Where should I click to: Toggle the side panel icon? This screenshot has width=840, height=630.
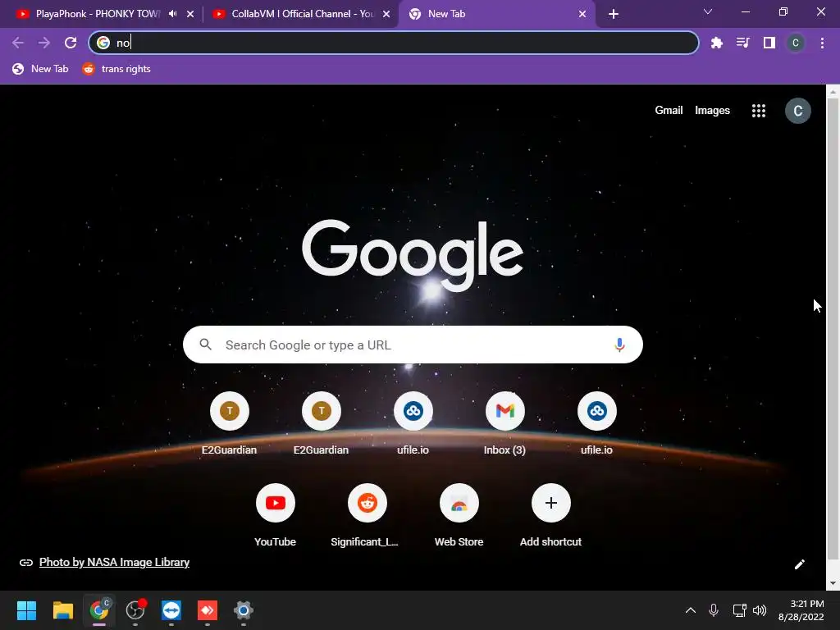(x=769, y=43)
